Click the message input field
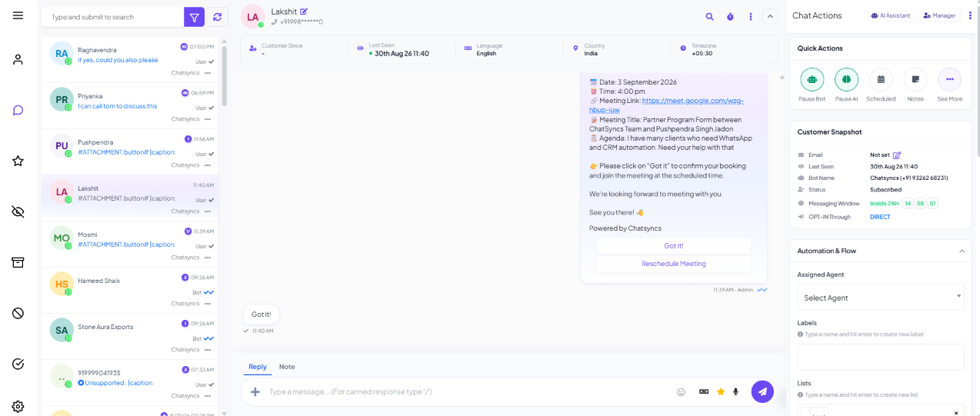 [x=468, y=391]
